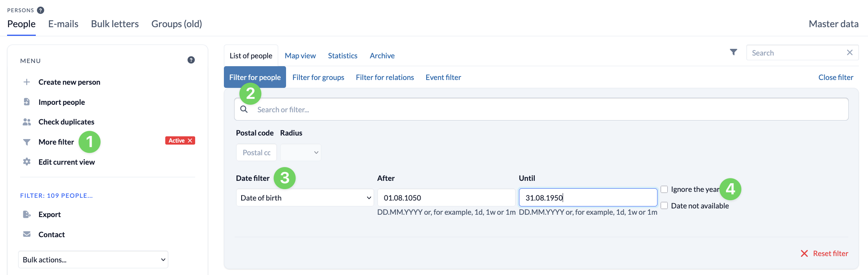This screenshot has width=868, height=275.
Task: Select Filter for relations tab
Action: (385, 77)
